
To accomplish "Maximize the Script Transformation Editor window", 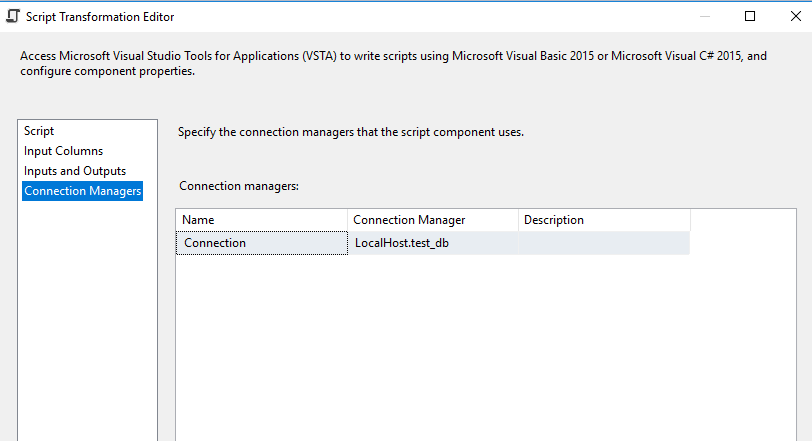I will click(x=750, y=16).
